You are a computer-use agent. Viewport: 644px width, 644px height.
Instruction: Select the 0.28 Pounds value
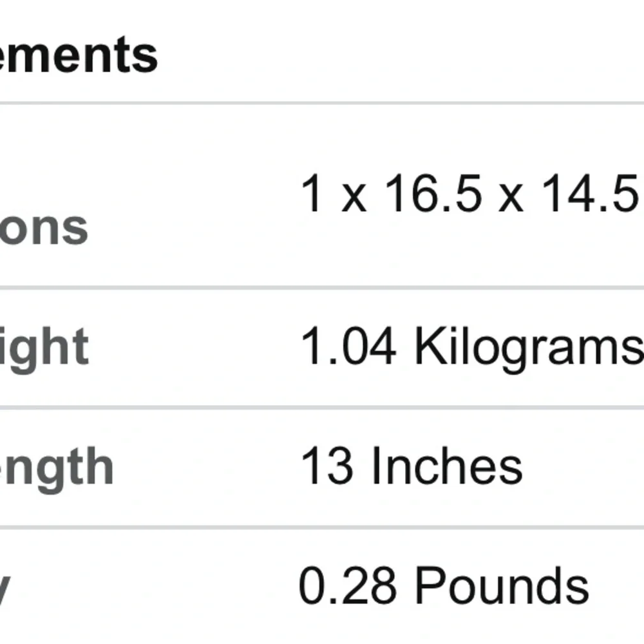tap(443, 586)
